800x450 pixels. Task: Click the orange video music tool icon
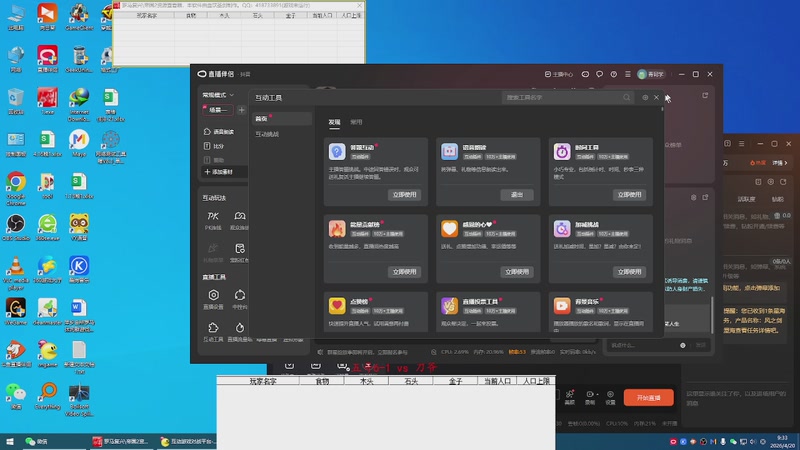[562, 306]
